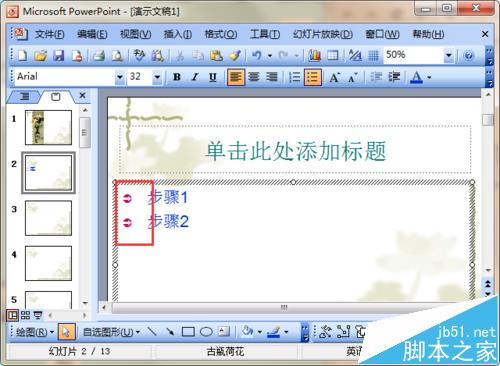Image resolution: width=500 pixels, height=366 pixels.
Task: Open fill color dropdown arrow
Action: (x=260, y=332)
